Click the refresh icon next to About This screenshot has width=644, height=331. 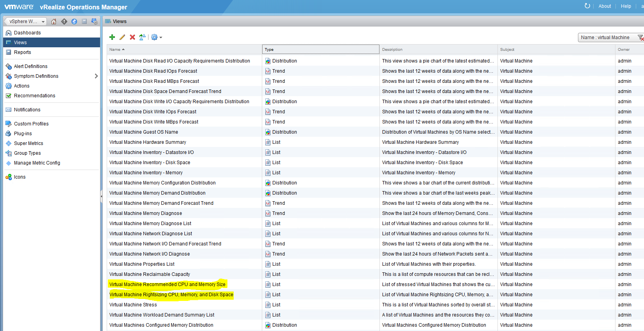587,6
